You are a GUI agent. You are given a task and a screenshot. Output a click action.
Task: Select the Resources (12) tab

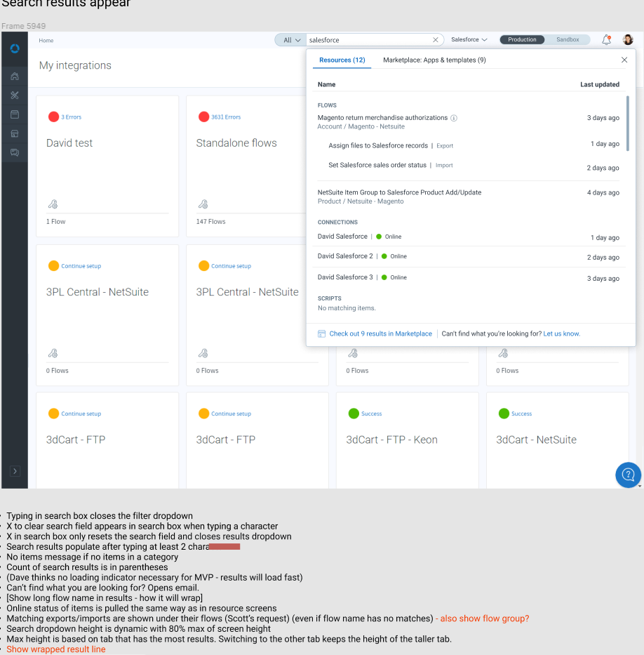click(342, 60)
